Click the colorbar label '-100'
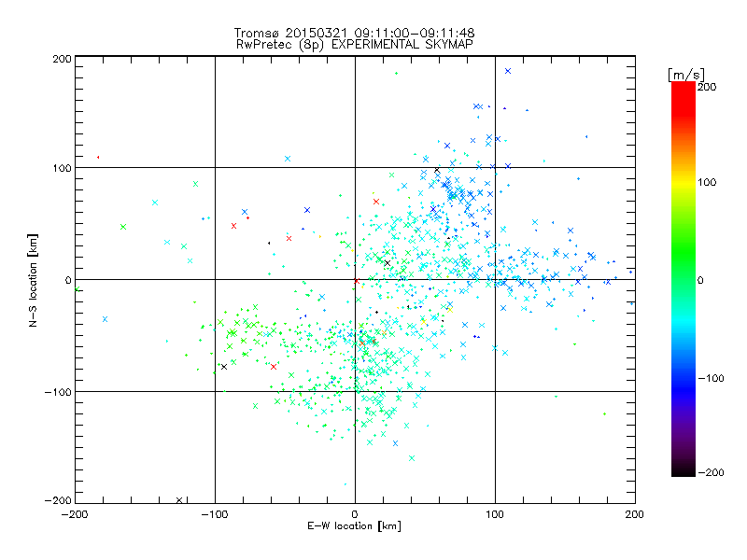 tap(711, 379)
